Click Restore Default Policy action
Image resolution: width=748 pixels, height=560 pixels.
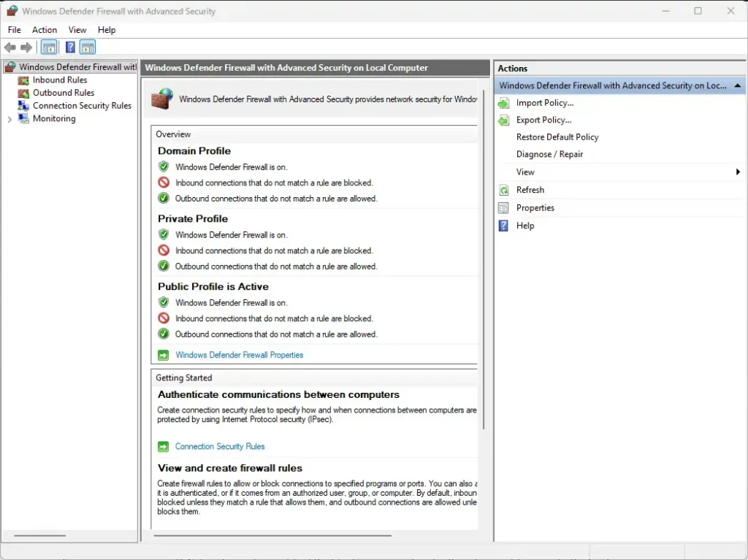click(557, 137)
